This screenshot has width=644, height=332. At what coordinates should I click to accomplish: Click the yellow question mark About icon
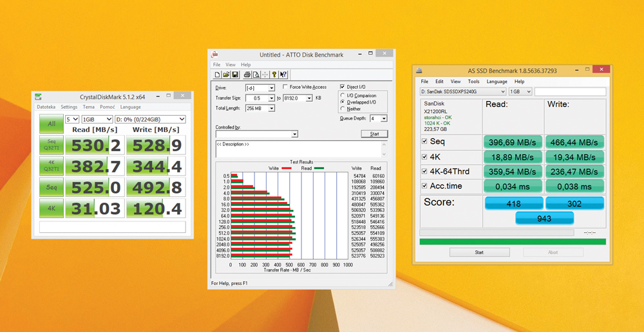click(274, 75)
